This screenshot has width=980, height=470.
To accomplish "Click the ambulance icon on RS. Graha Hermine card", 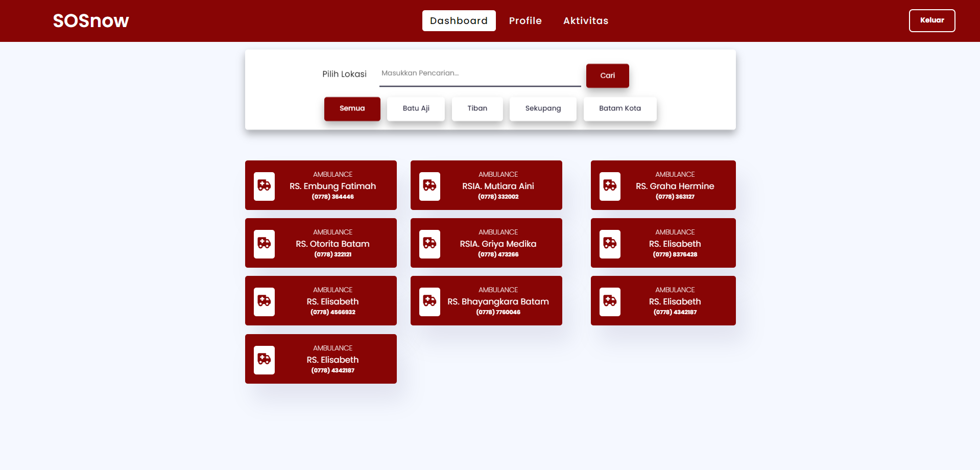I will [x=609, y=186].
